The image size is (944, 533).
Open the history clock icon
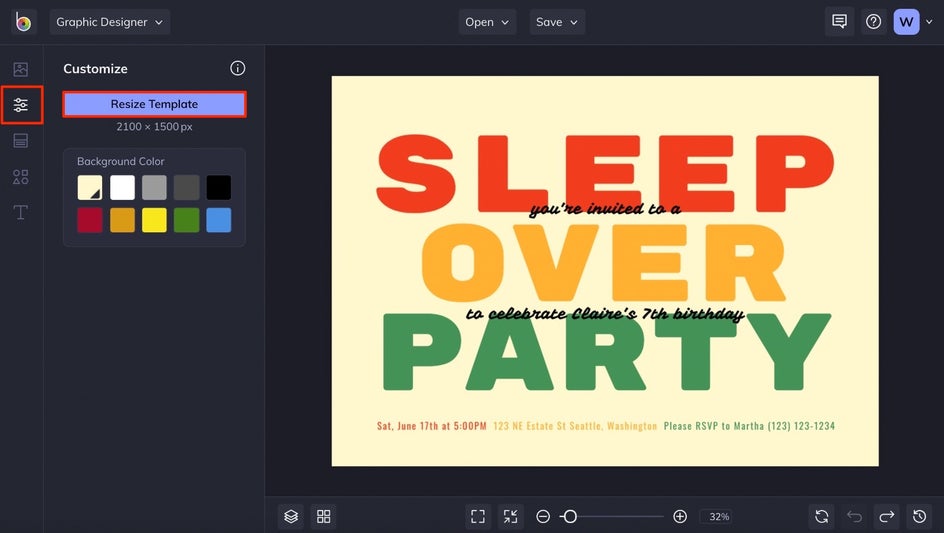tap(920, 516)
